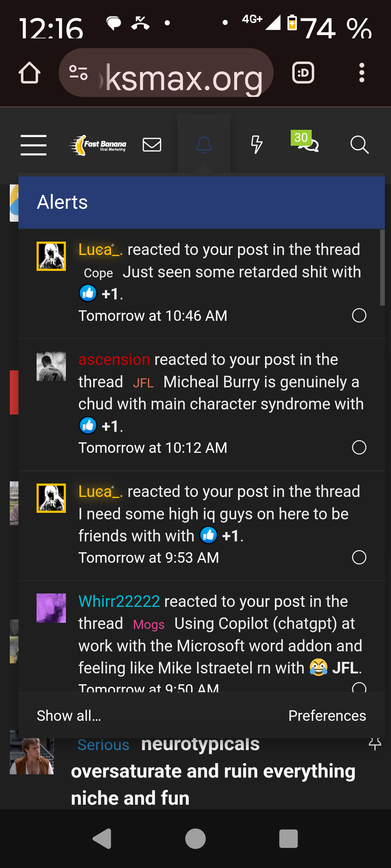Open the hamburger navigation menu

[33, 145]
